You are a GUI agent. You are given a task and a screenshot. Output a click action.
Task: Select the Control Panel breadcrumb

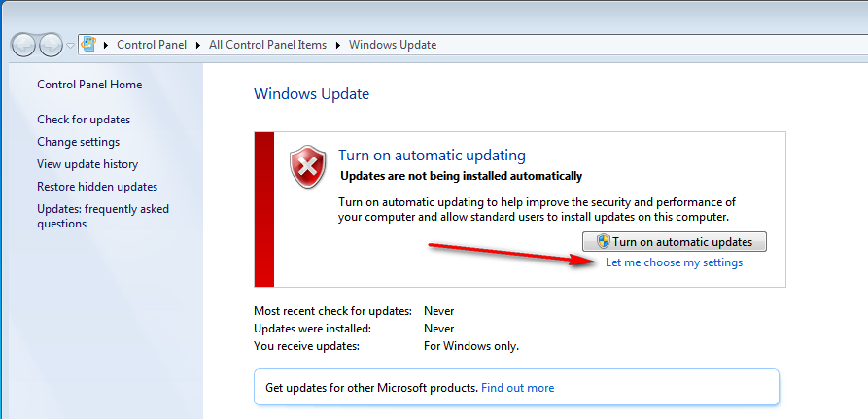152,45
